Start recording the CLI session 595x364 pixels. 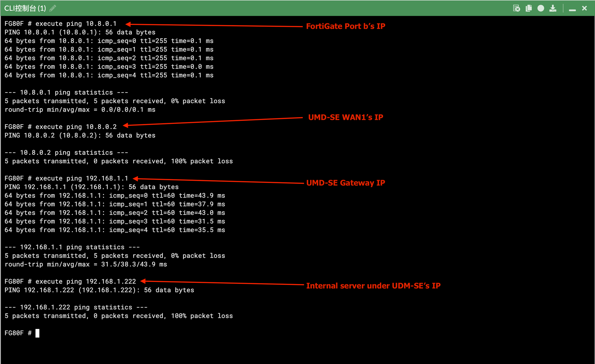coord(541,8)
